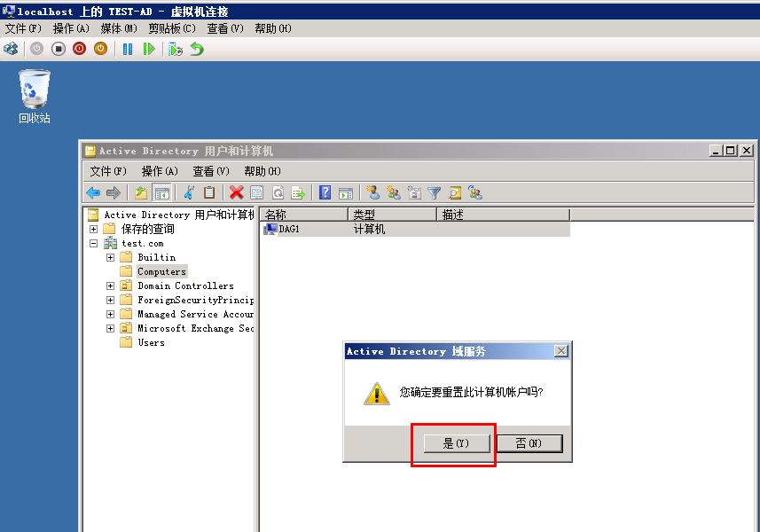Image resolution: width=760 pixels, height=532 pixels.
Task: Refresh the Active Directory view
Action: tap(278, 192)
